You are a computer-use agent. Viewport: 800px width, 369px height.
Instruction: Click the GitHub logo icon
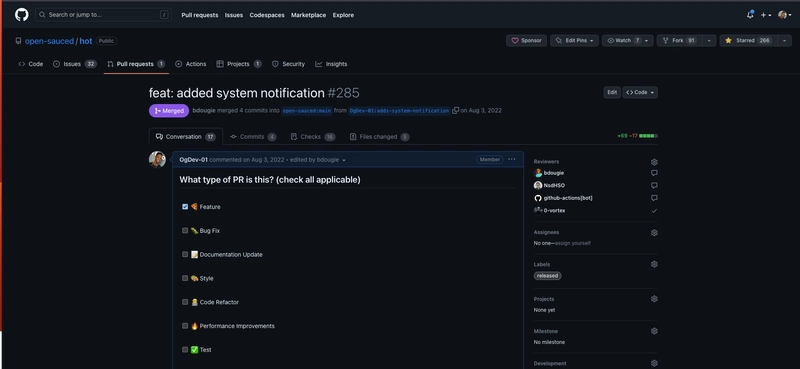click(x=21, y=15)
